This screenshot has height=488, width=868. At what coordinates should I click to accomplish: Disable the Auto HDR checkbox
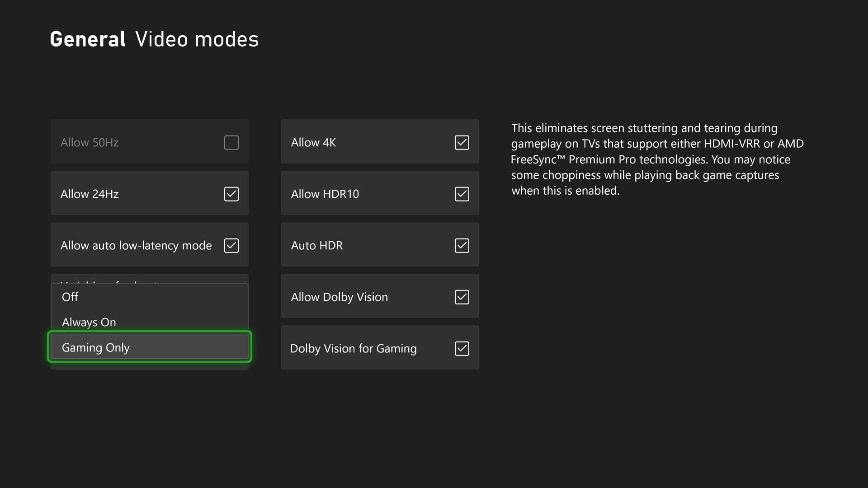[x=462, y=246]
